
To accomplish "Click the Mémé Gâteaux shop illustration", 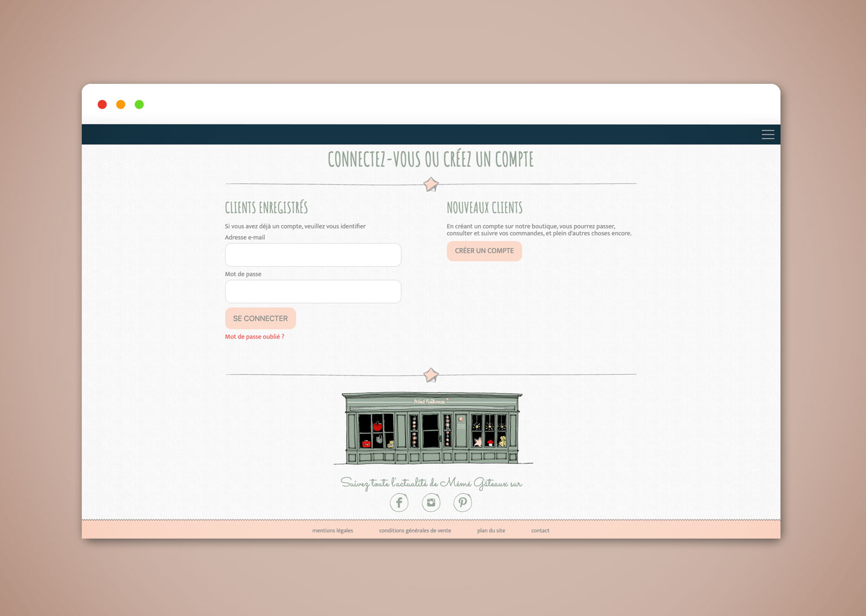I will (432, 429).
